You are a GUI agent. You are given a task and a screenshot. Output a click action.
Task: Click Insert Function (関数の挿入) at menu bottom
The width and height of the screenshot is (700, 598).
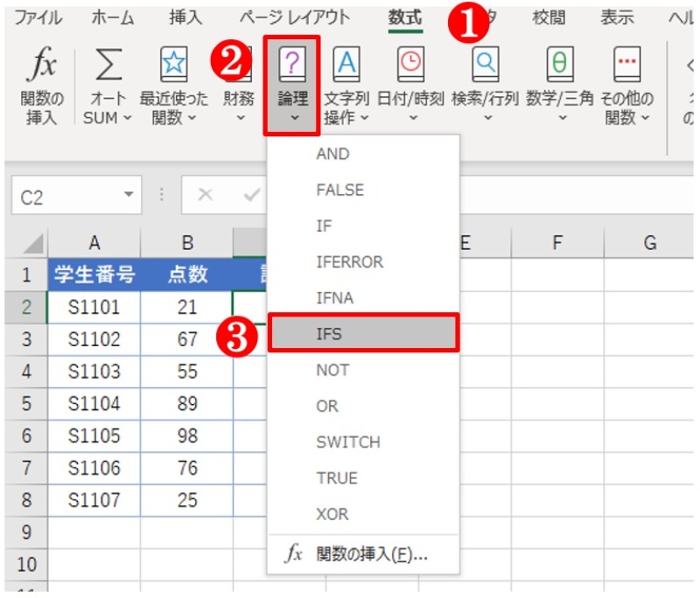point(362,555)
